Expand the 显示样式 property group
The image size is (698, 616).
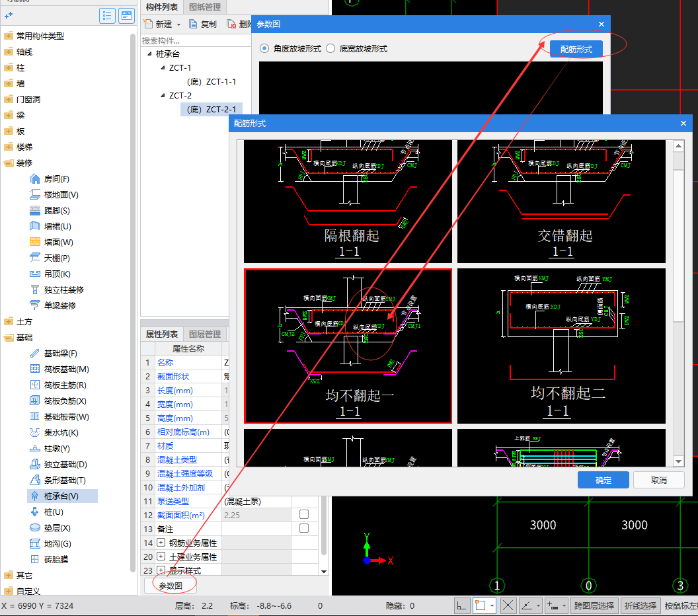(x=161, y=570)
